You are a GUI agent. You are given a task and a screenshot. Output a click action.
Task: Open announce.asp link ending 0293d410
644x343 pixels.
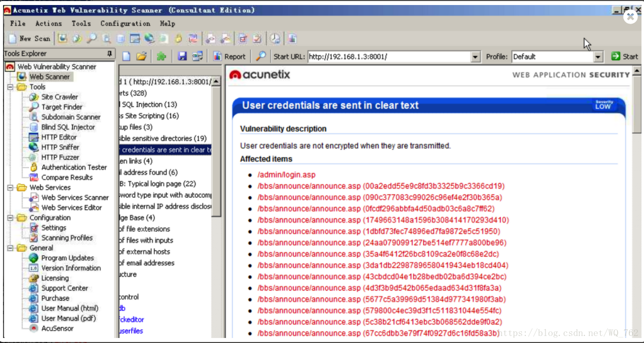coord(383,220)
